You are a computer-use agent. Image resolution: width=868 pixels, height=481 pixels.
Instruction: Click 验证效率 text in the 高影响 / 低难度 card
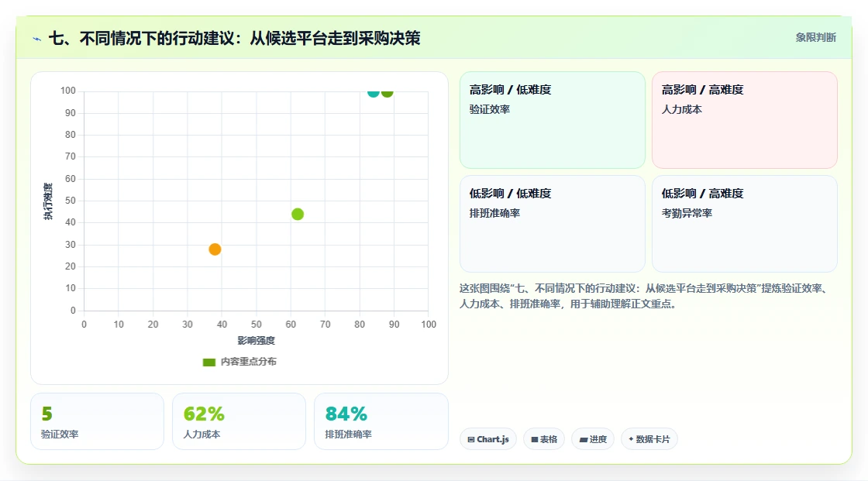[489, 109]
